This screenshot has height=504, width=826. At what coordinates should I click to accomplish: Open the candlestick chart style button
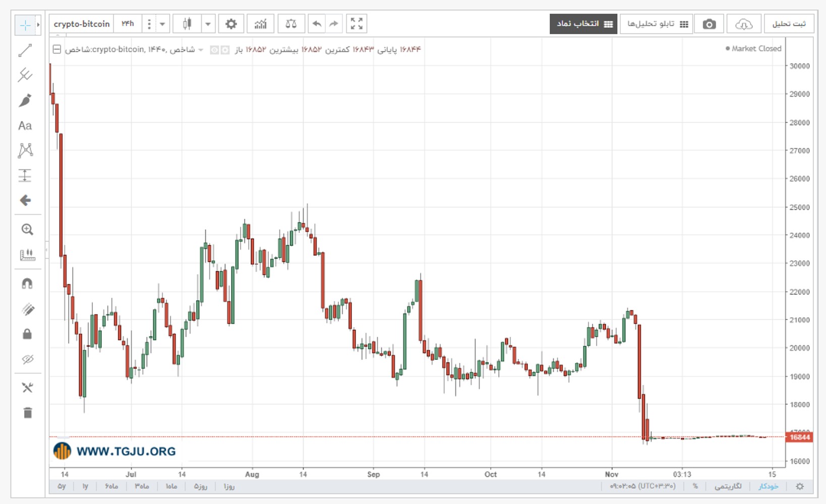(187, 24)
